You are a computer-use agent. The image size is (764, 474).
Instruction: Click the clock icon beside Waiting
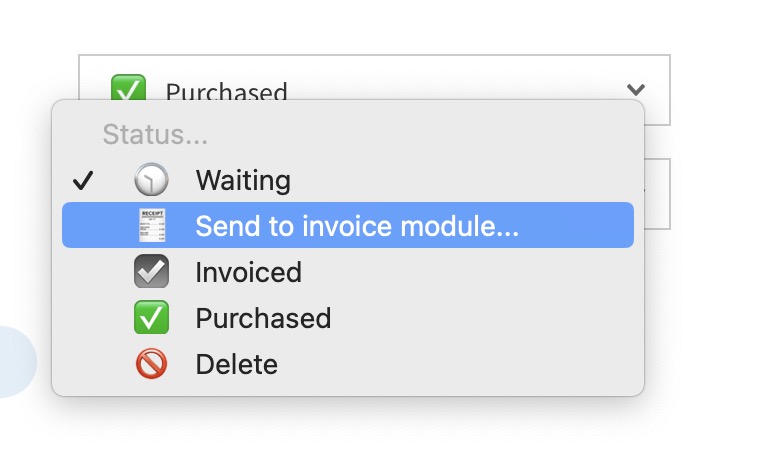[152, 180]
